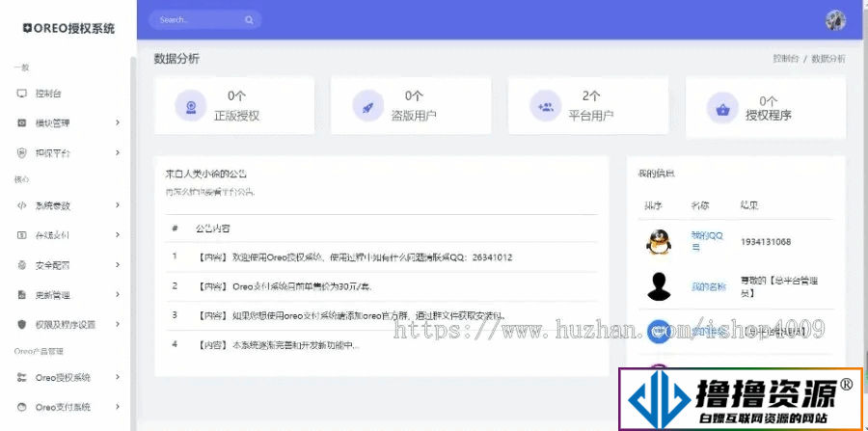Click the 更新管理 file icon

[21, 295]
